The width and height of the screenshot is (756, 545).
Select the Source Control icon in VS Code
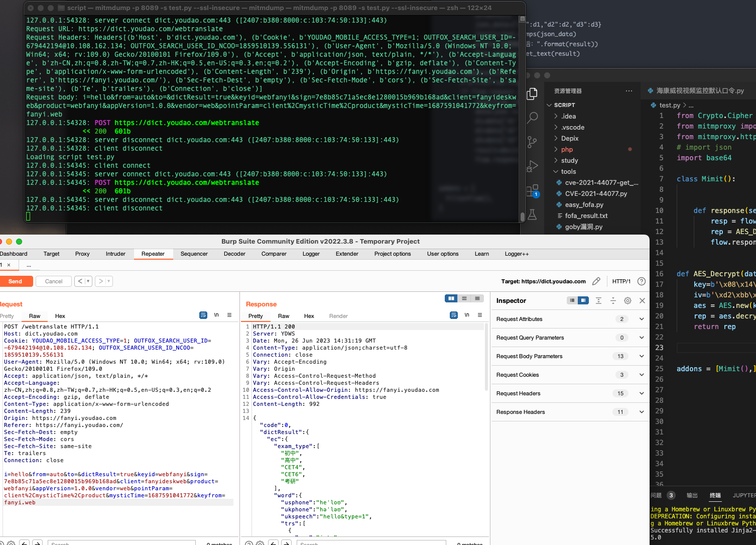coord(532,142)
